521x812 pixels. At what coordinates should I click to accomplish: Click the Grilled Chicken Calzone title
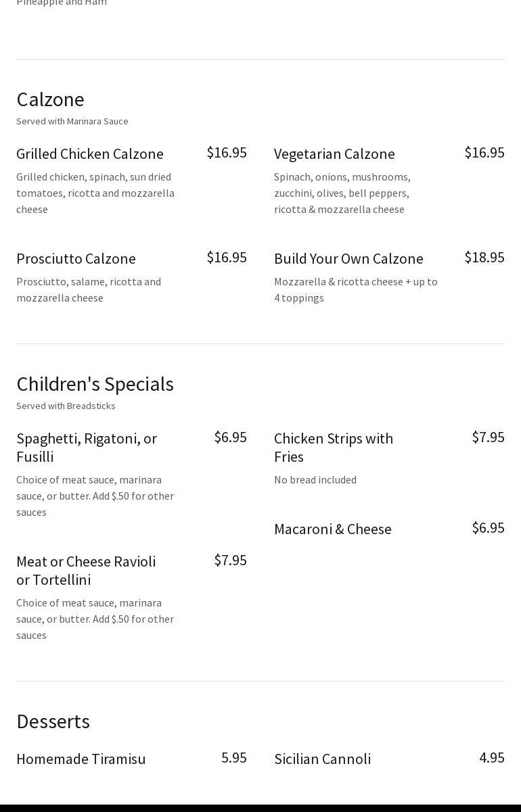tap(90, 154)
